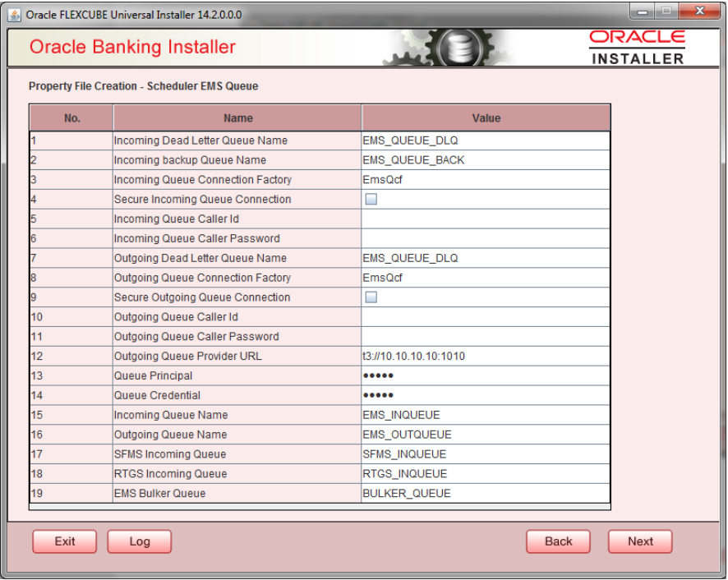Click the masked Queue Credential field

486,395
